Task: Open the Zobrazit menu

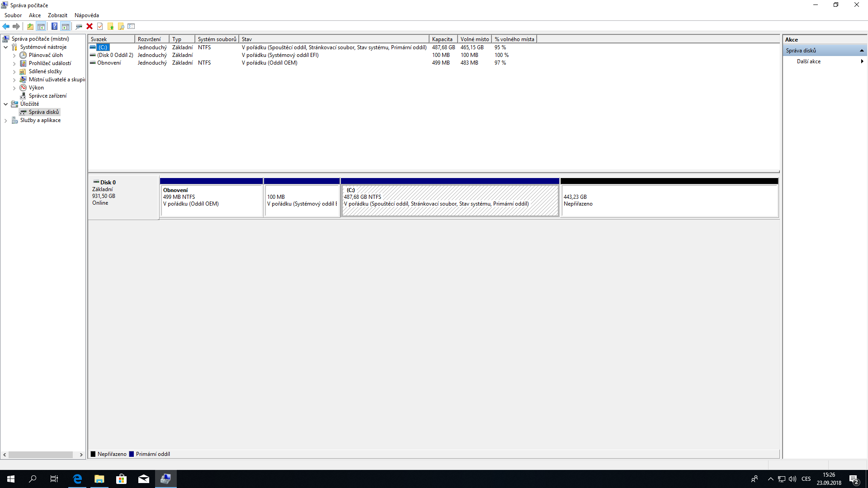Action: tap(57, 15)
